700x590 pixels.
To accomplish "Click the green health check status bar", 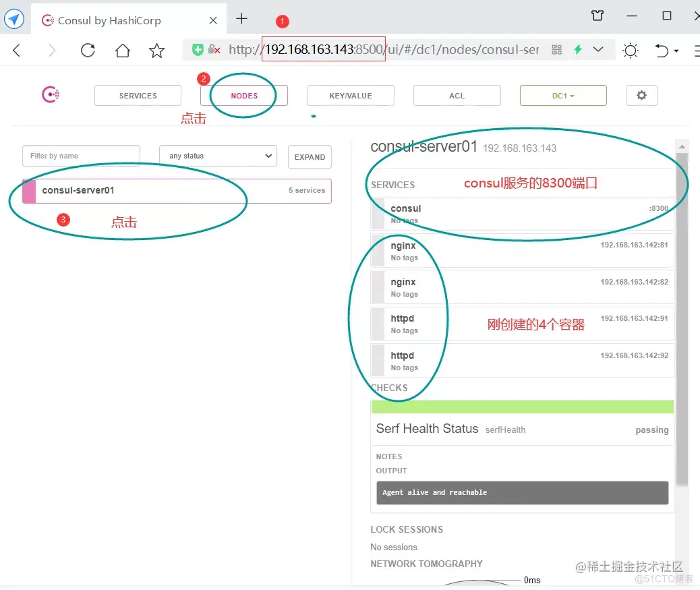I will (x=523, y=407).
